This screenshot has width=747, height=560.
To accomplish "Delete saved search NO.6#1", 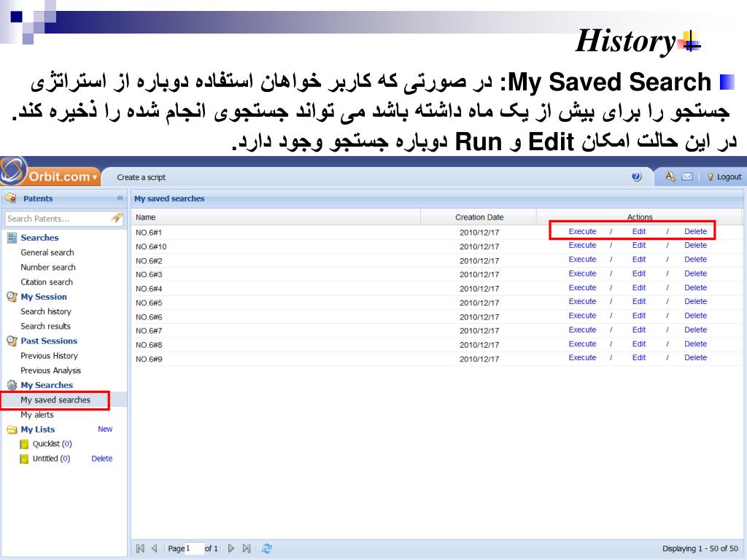I will (x=695, y=231).
